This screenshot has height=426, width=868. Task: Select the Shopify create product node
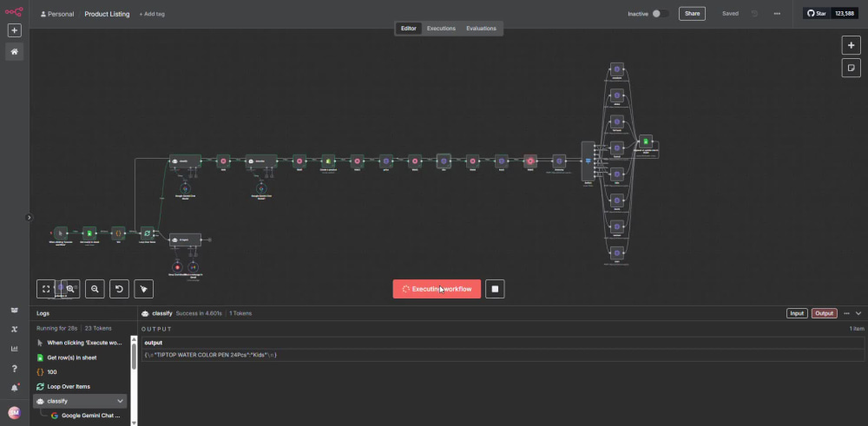(328, 161)
